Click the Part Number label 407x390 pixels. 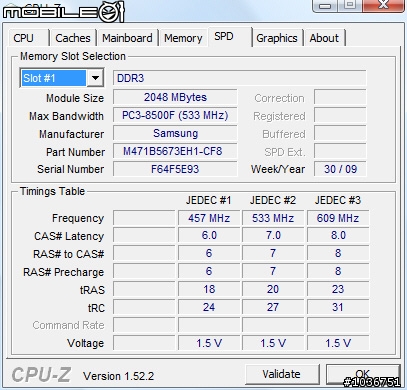[76, 152]
